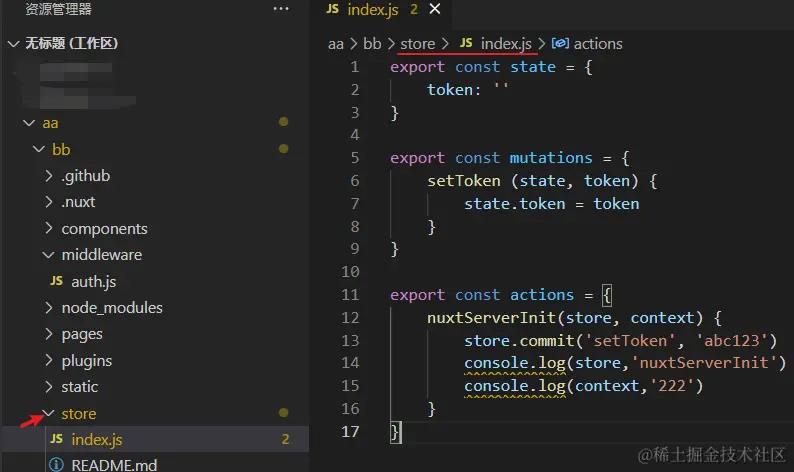The height and width of the screenshot is (472, 794).
Task: Click the store breadcrumb segment
Action: point(418,44)
